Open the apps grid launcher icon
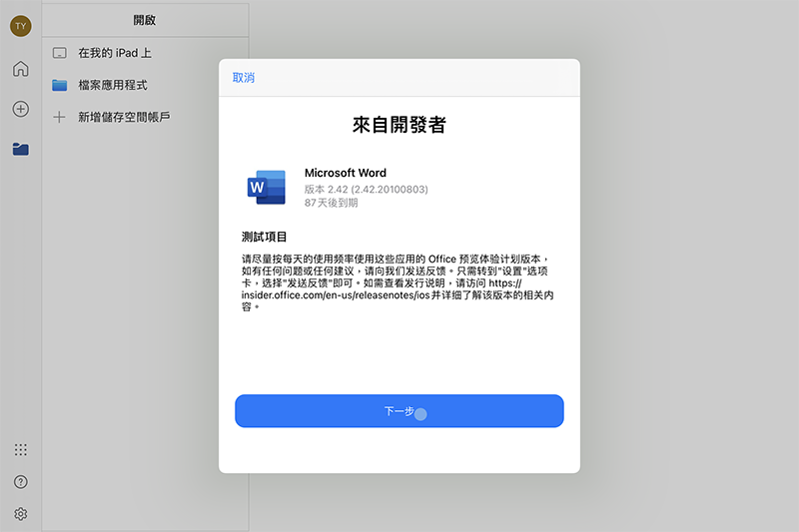Viewport: 799px width, 532px height. point(20,450)
